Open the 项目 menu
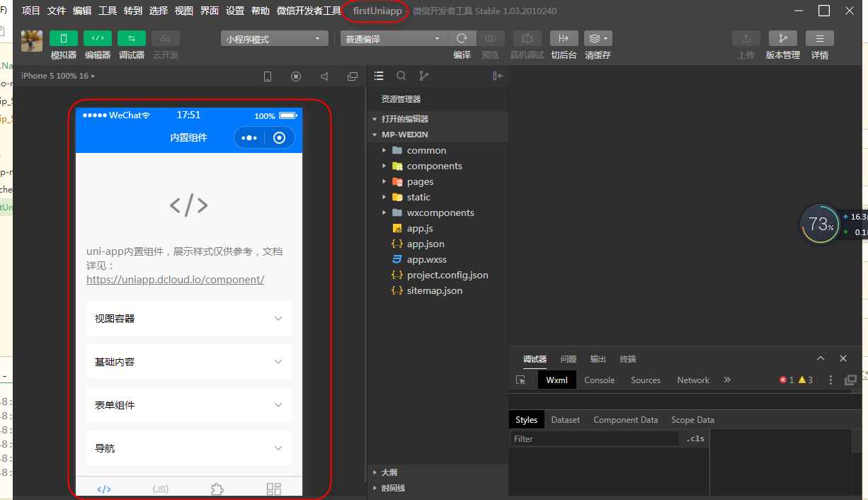Viewport: 868px width, 500px height. [x=31, y=11]
